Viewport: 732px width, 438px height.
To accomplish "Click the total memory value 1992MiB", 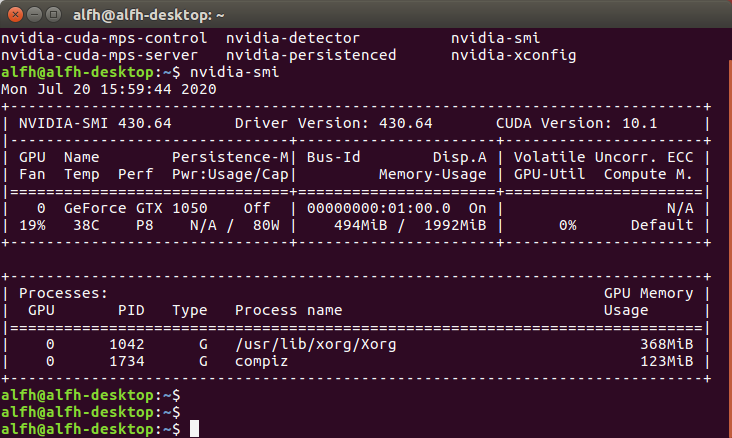I will pos(455,225).
